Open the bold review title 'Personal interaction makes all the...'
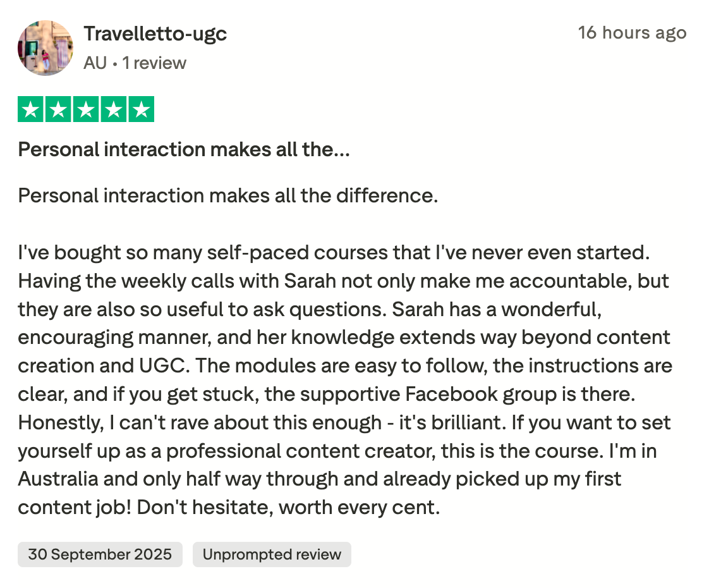 click(x=184, y=149)
